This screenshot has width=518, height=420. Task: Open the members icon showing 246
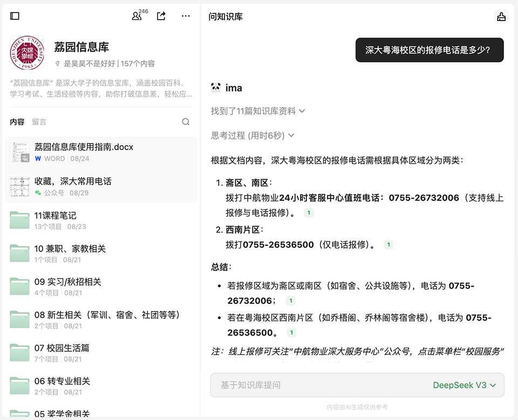137,16
